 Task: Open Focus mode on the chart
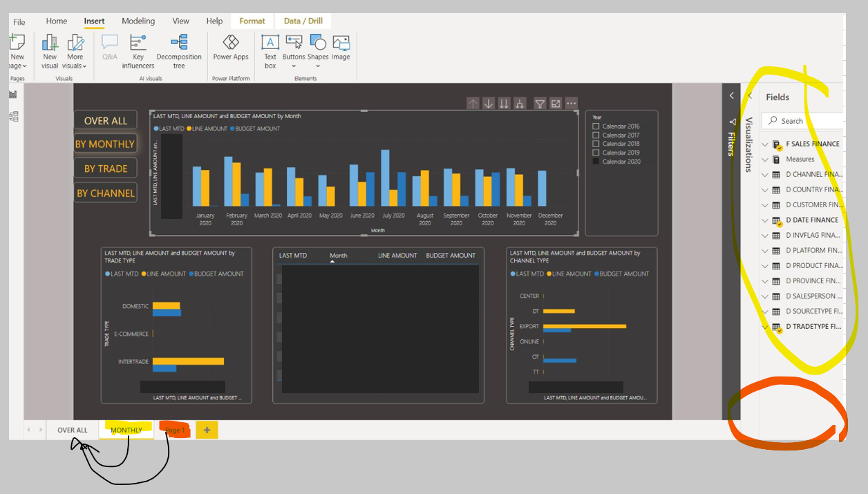[556, 104]
